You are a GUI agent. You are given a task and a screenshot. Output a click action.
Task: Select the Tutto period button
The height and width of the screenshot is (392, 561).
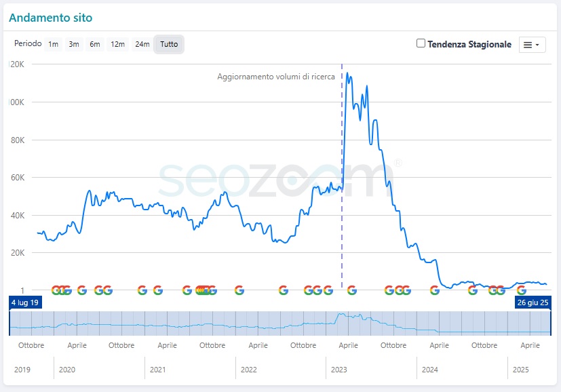tap(169, 44)
